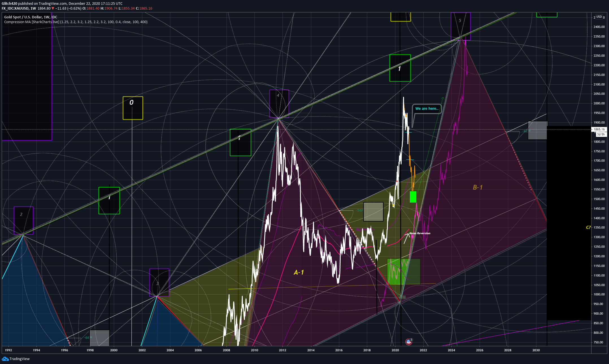This screenshot has height=364, width=609.
Task: Click the 2400.00 price axis label
Action: [599, 27]
